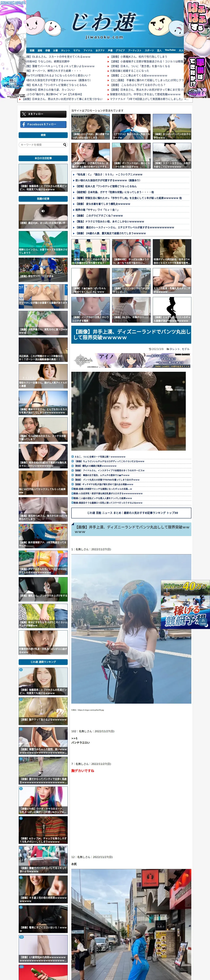Screen dimensions: 210x980
Task: Select 芸人 in the navigation bar
Action: coord(159,50)
